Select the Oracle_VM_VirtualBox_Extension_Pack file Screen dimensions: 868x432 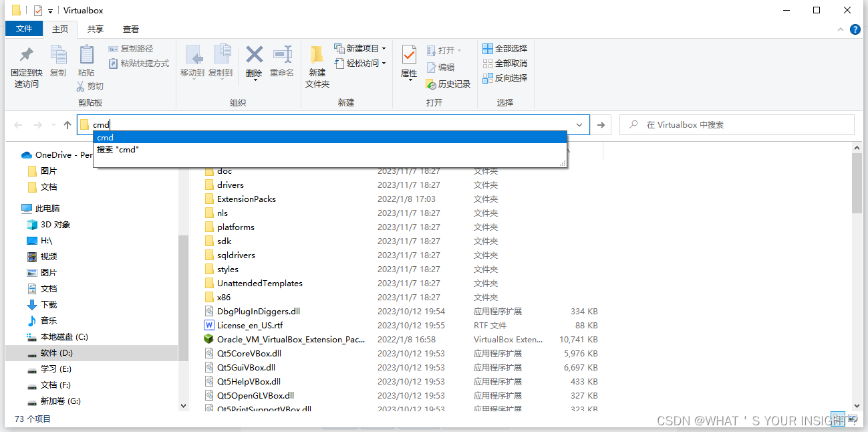point(291,340)
